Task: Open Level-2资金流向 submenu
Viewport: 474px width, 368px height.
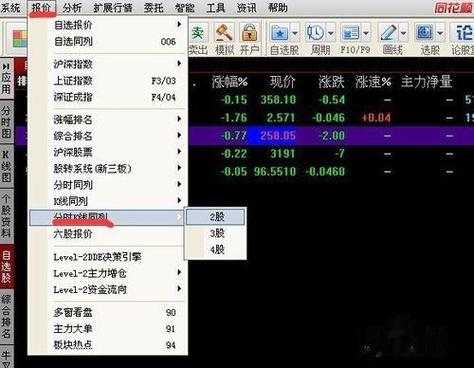Action: (x=107, y=289)
